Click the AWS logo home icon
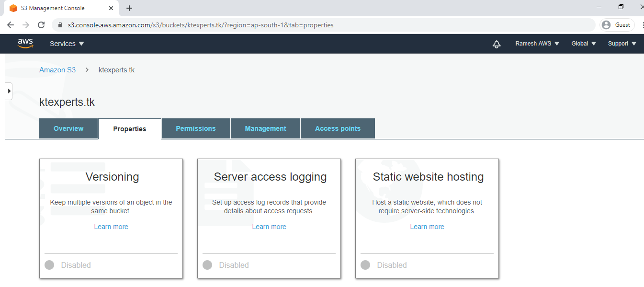The image size is (644, 287). click(x=25, y=44)
